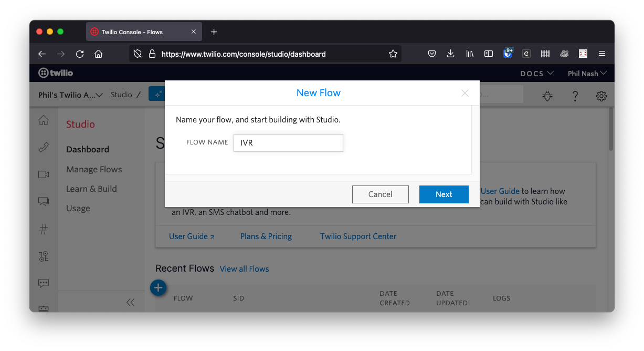Click the tracking protection shield icon
The height and width of the screenshot is (351, 644).
tap(138, 54)
